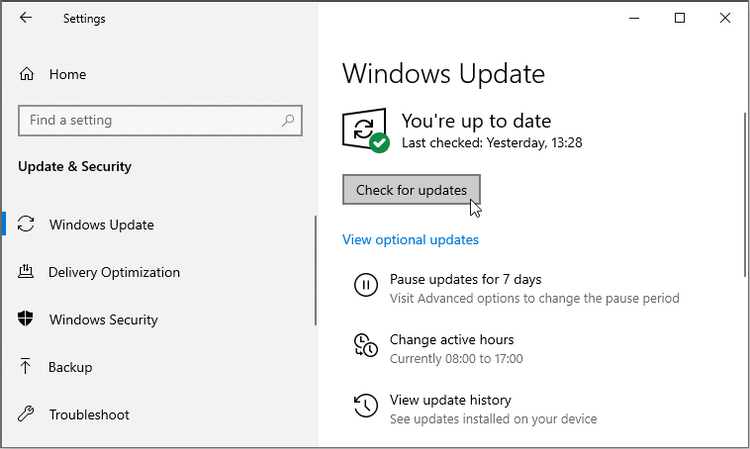Click the Find a setting search box
The image size is (750, 449).
point(150,120)
